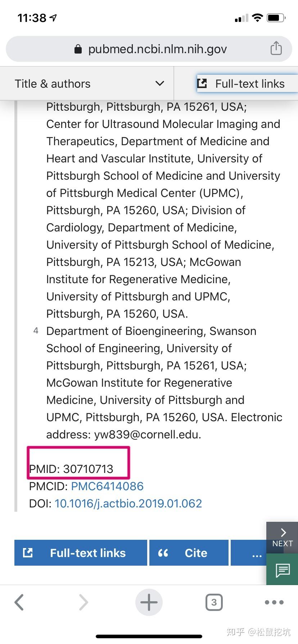Go back with the browser back arrow
This screenshot has height=644, width=298.
(19, 602)
